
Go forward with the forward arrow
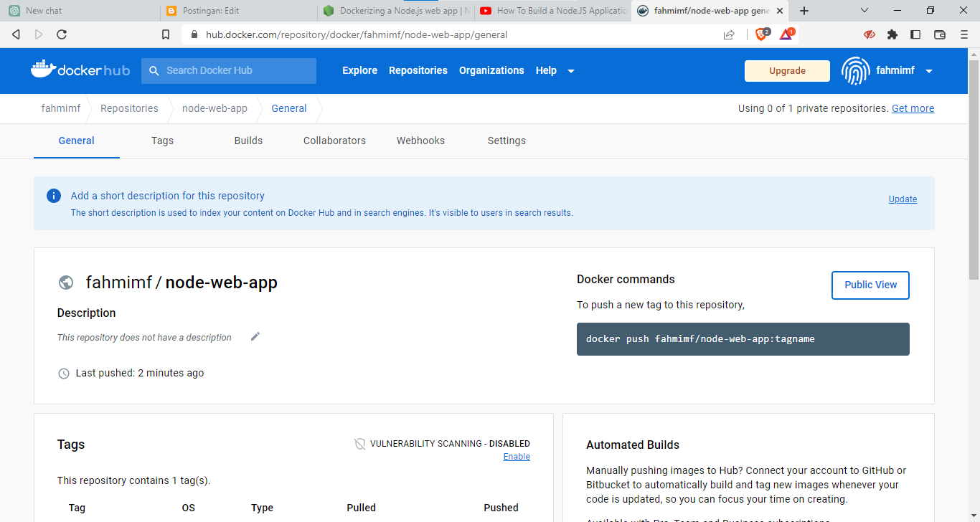pos(39,34)
